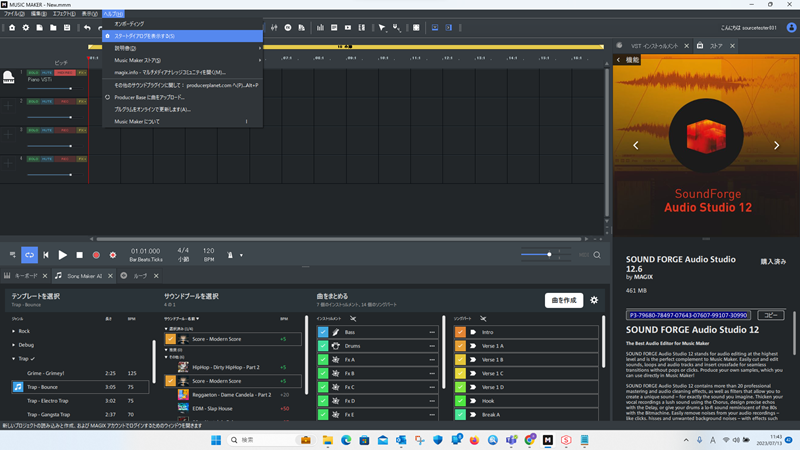This screenshot has width=800, height=450.
Task: Click the user account avatar icon
Action: [791, 28]
